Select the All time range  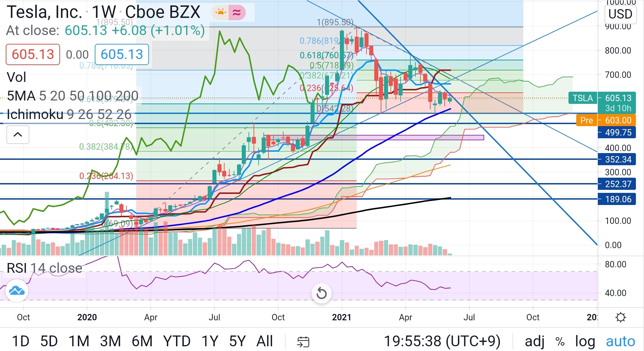tap(265, 341)
